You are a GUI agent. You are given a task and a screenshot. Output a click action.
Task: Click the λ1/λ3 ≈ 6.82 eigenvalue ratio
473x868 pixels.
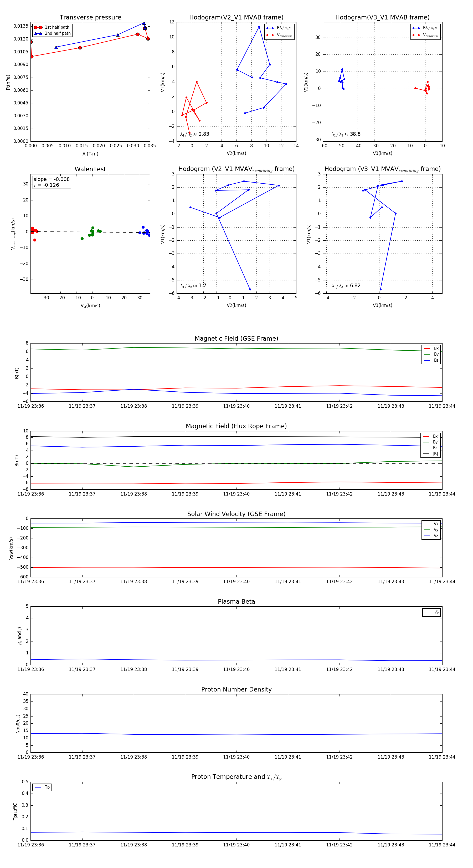point(346,286)
